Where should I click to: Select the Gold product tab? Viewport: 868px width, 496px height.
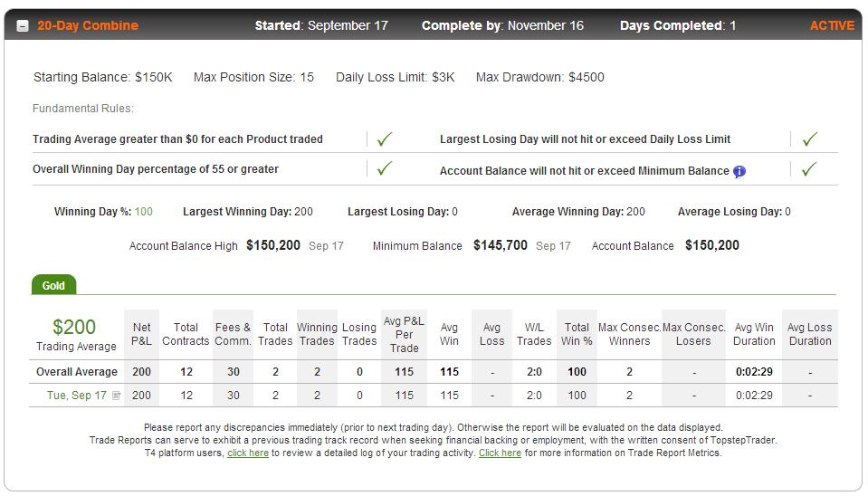[53, 285]
